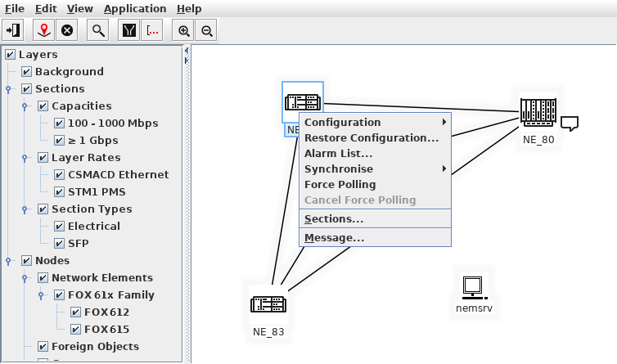Click the magnifying glass search icon

98,31
